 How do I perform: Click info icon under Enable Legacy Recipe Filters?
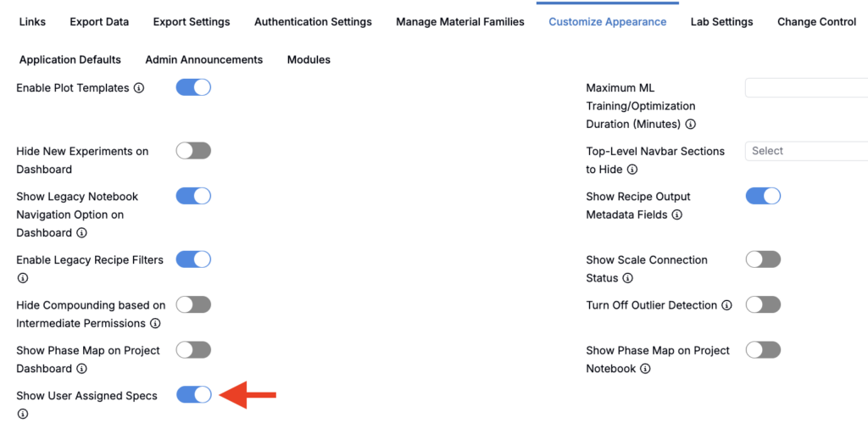(x=23, y=278)
